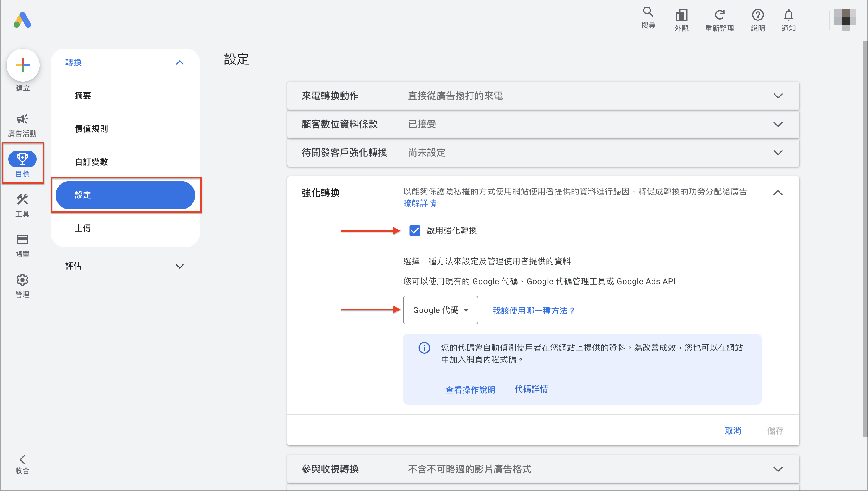Viewport: 868px width, 491px height.
Task: Click 直接從廣告撥打的來電 text
Action: [x=455, y=96]
